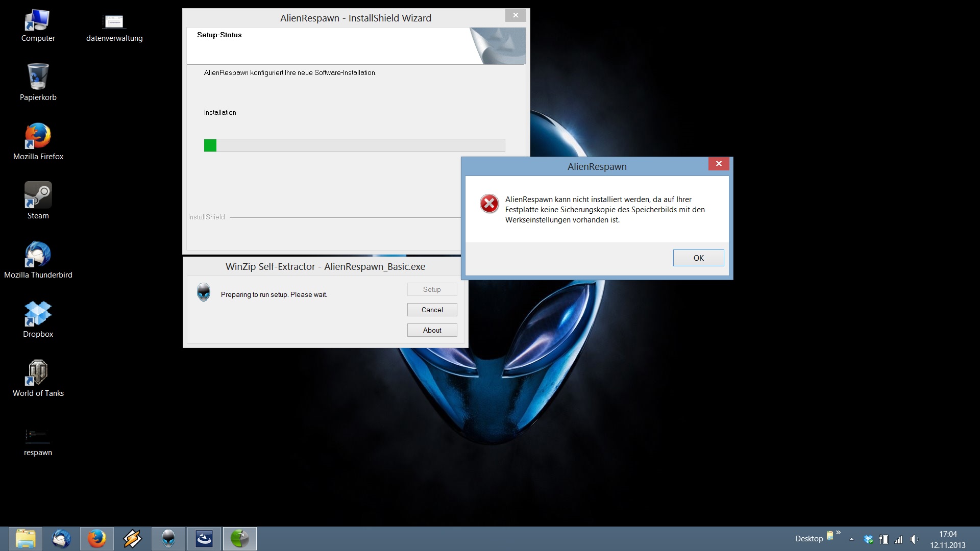Click the volume speaker tray icon
Image resolution: width=980 pixels, height=551 pixels.
[914, 539]
